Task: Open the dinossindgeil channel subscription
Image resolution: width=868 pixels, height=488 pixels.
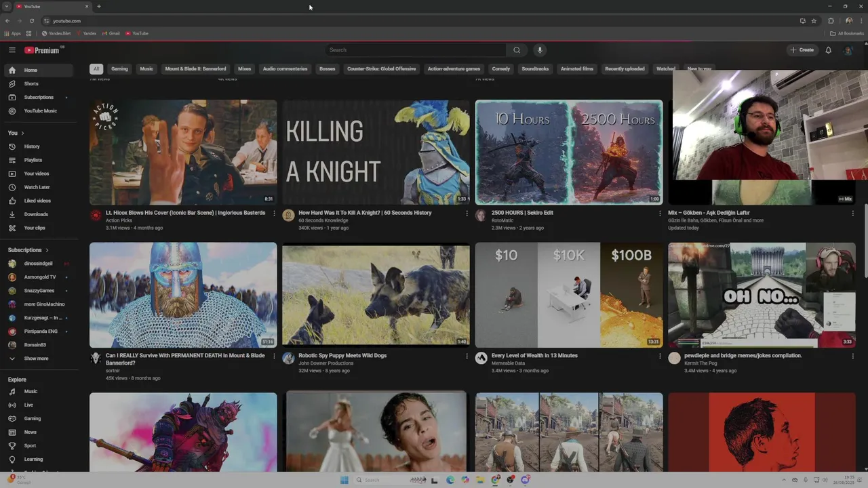Action: coord(38,264)
